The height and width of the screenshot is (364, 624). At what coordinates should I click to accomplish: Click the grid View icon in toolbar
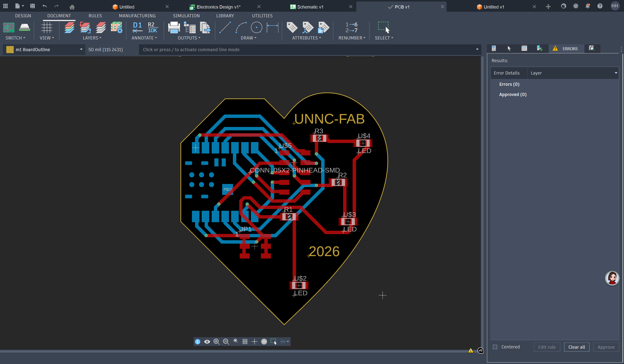47,28
